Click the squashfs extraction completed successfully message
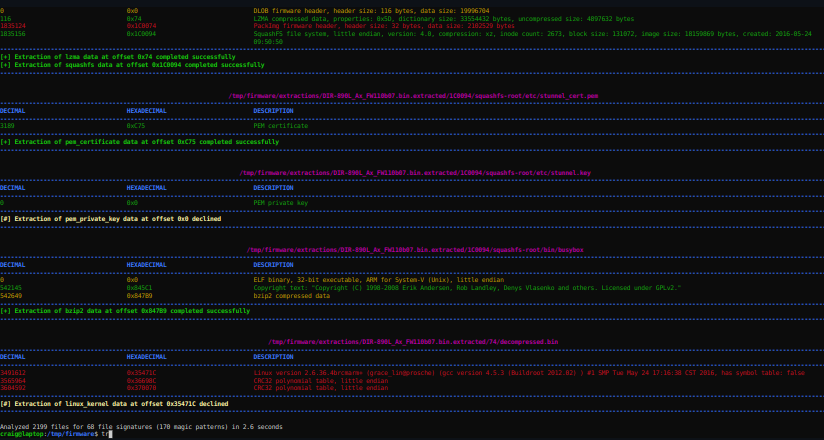This screenshot has width=824, height=440. coord(132,65)
